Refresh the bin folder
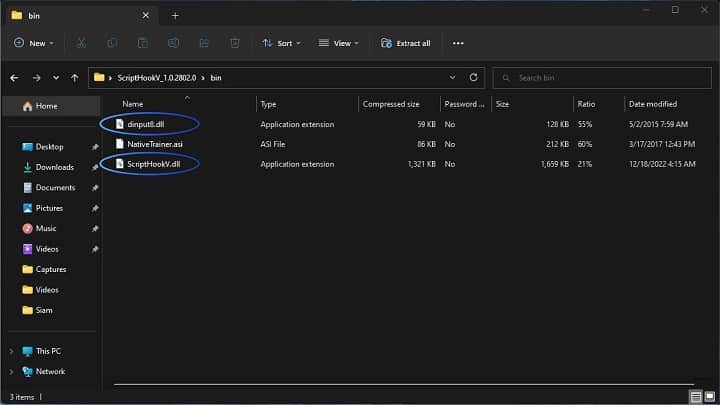The height and width of the screenshot is (405, 720). [x=473, y=78]
